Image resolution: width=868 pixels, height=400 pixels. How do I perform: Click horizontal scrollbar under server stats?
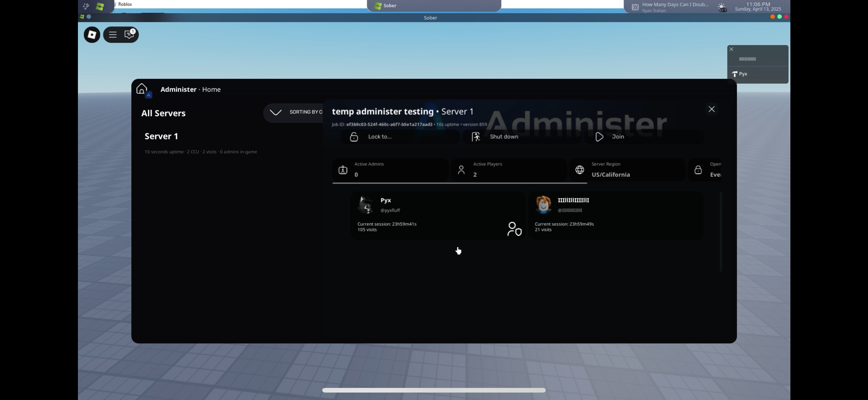tap(459, 183)
